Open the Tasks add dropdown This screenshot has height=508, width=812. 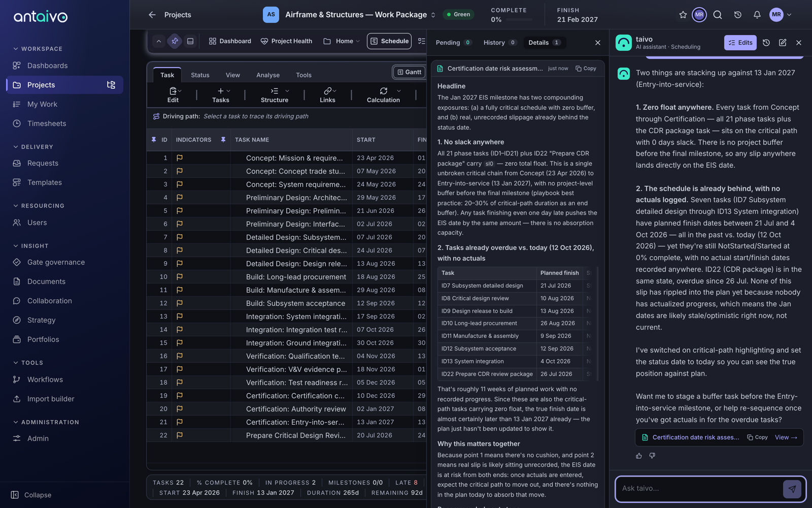click(221, 94)
